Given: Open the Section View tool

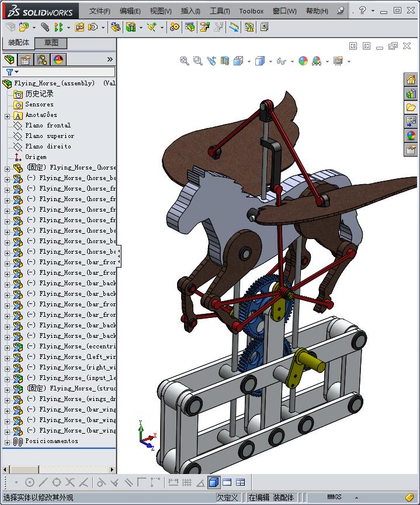Looking at the screenshot, I should 225,61.
